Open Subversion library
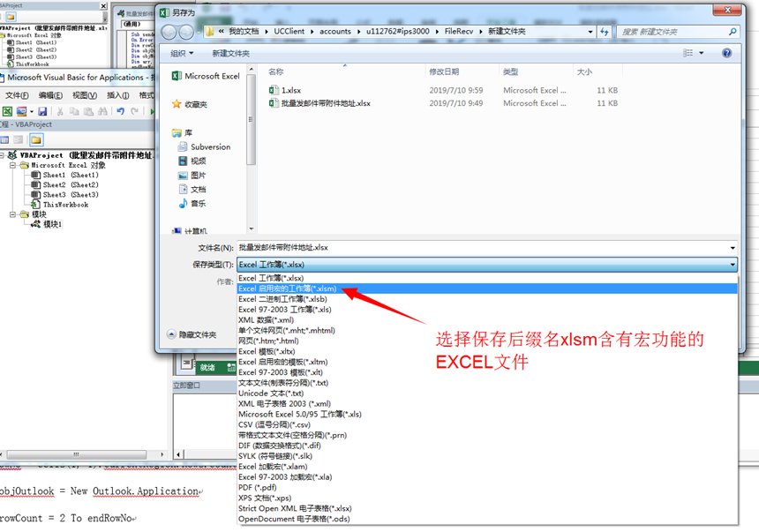This screenshot has height=532, width=759. (204, 146)
